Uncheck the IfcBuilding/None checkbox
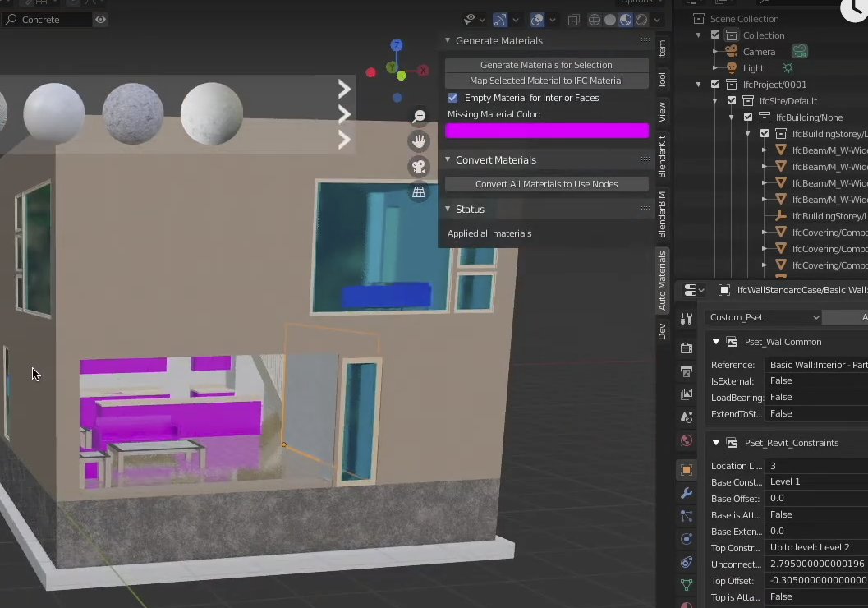This screenshot has width=868, height=608. pos(748,117)
